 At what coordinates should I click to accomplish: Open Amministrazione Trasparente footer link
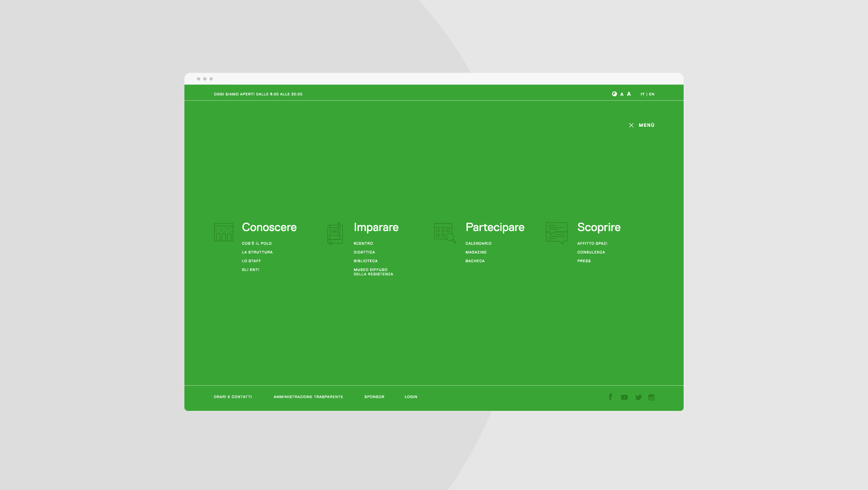coord(308,397)
